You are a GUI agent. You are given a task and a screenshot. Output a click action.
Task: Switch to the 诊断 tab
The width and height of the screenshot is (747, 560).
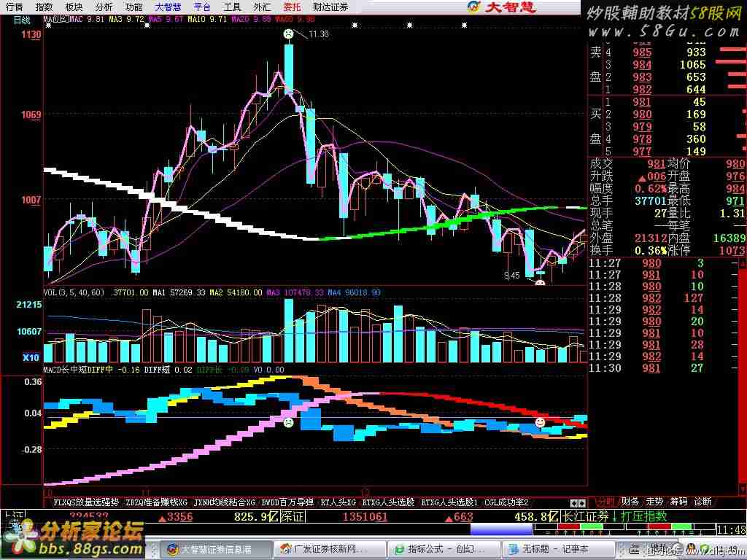tap(703, 502)
